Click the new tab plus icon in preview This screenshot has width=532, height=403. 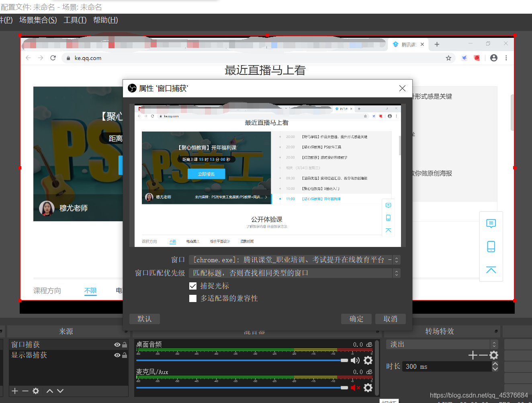437,44
